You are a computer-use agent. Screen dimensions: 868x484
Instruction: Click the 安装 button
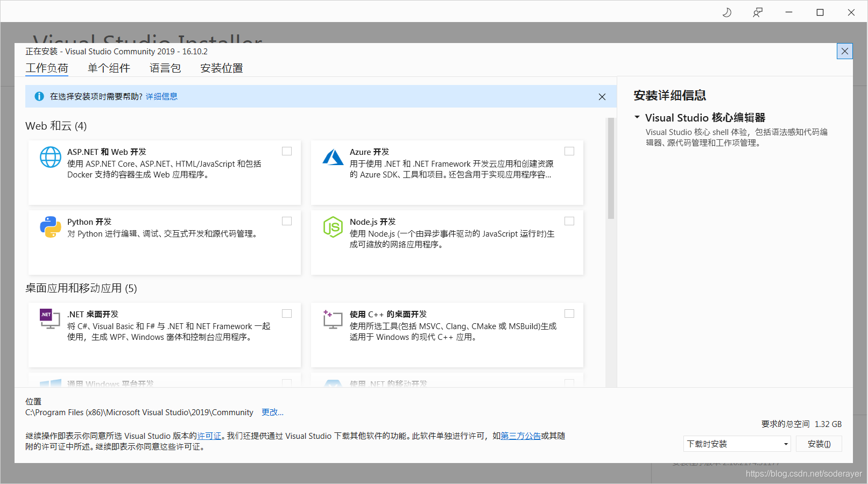pos(819,444)
